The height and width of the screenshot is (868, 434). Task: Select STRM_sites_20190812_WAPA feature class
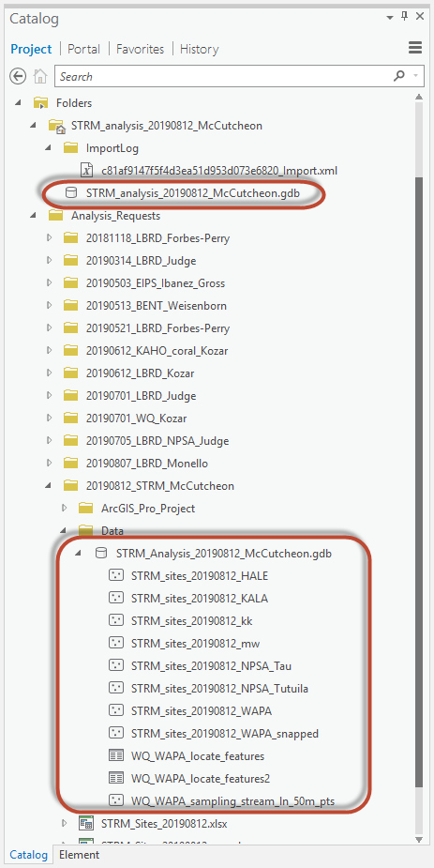point(202,711)
